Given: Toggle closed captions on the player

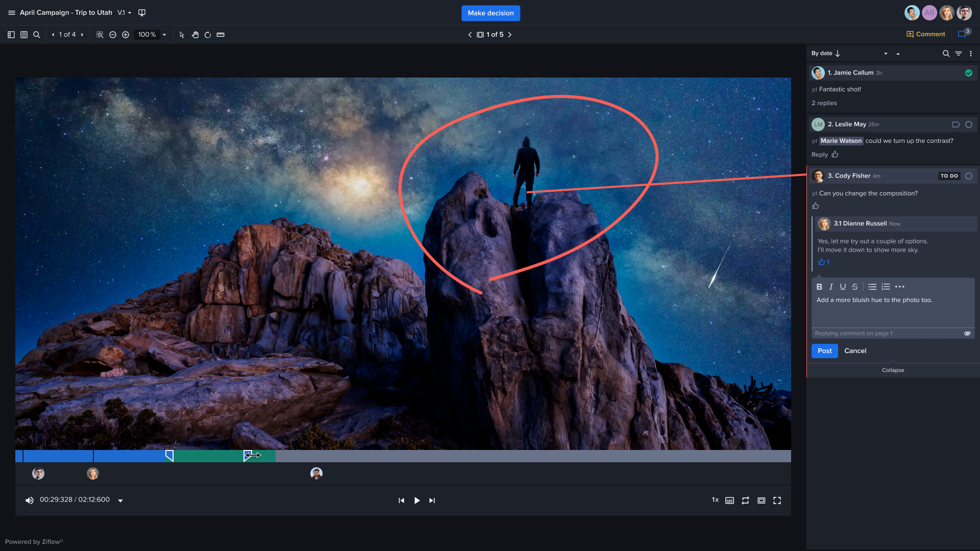Looking at the screenshot, I should (729, 500).
